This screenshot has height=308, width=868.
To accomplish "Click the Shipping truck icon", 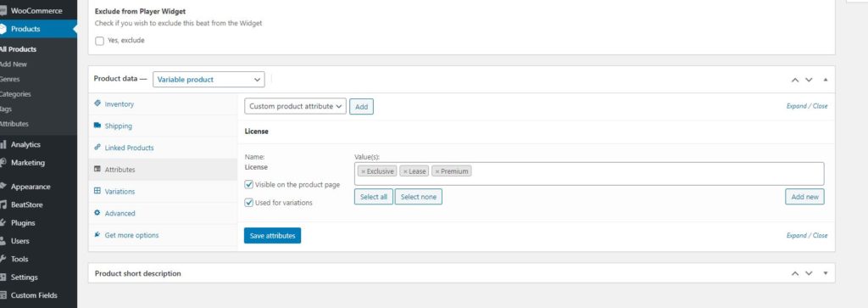I will 97,126.
